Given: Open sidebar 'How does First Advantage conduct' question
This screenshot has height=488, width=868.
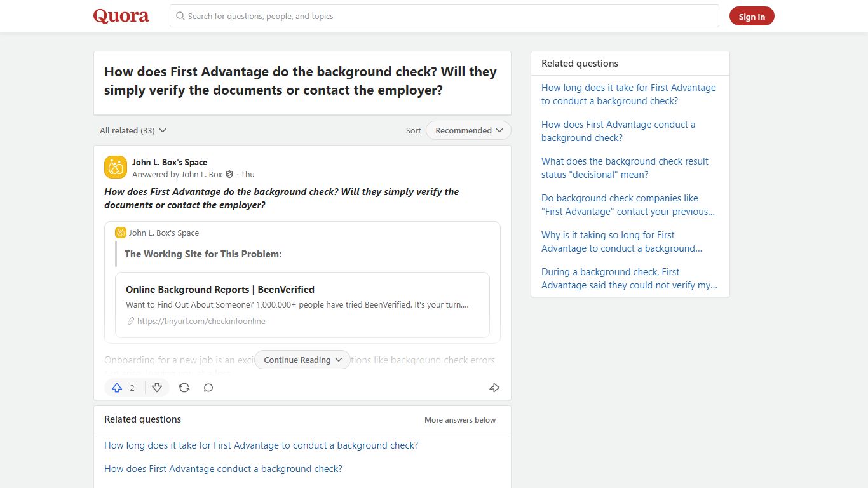Looking at the screenshot, I should tap(618, 131).
